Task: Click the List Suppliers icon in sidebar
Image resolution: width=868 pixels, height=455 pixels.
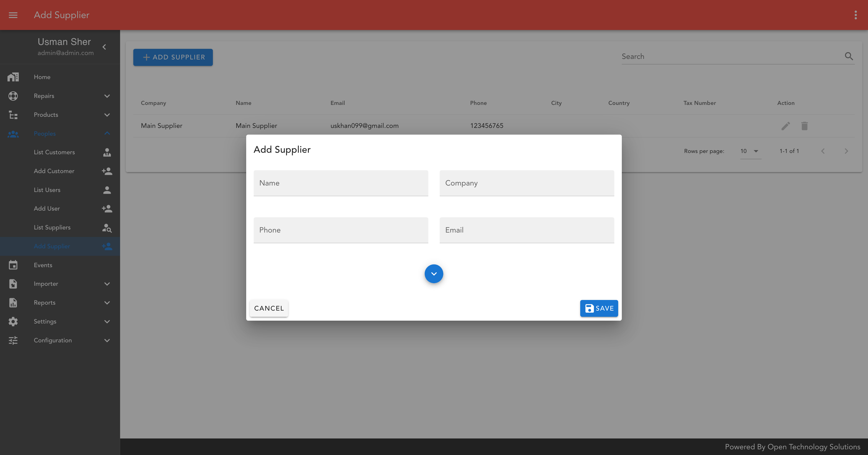Action: [x=107, y=227]
